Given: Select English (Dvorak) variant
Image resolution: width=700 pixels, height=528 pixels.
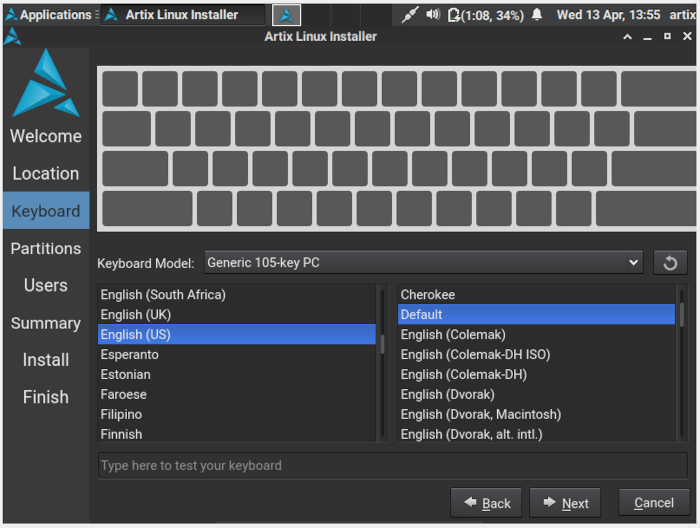Looking at the screenshot, I should 536,395.
